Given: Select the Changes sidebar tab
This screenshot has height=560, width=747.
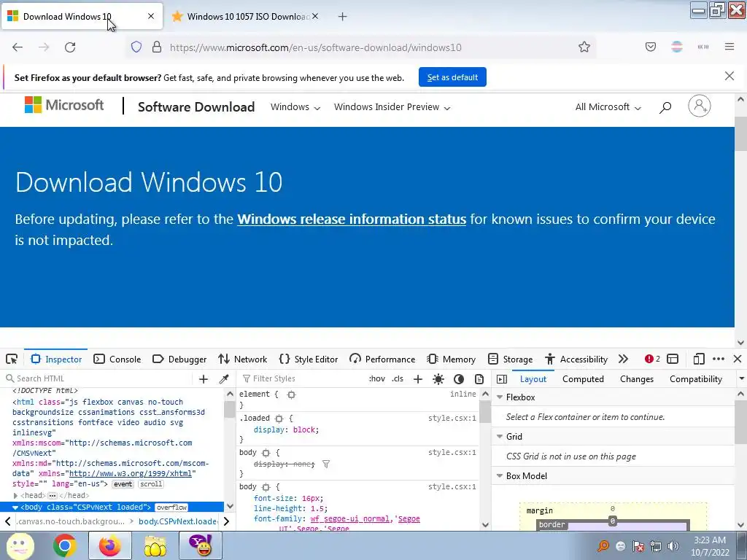Looking at the screenshot, I should 636,379.
